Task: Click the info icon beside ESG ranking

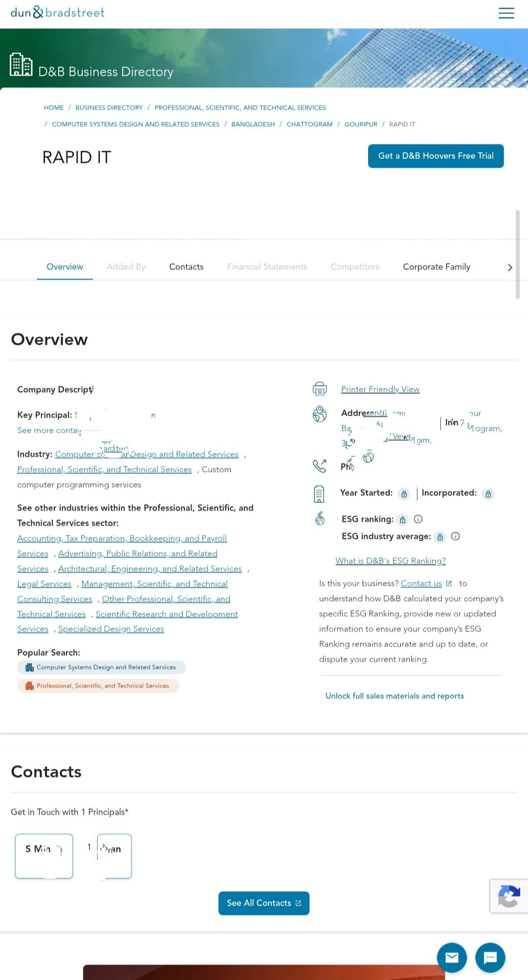Action: pos(418,519)
